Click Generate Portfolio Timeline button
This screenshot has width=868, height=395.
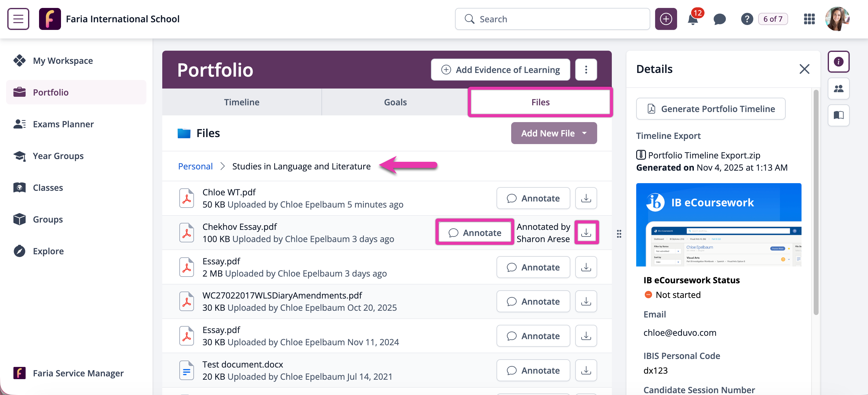pos(710,109)
